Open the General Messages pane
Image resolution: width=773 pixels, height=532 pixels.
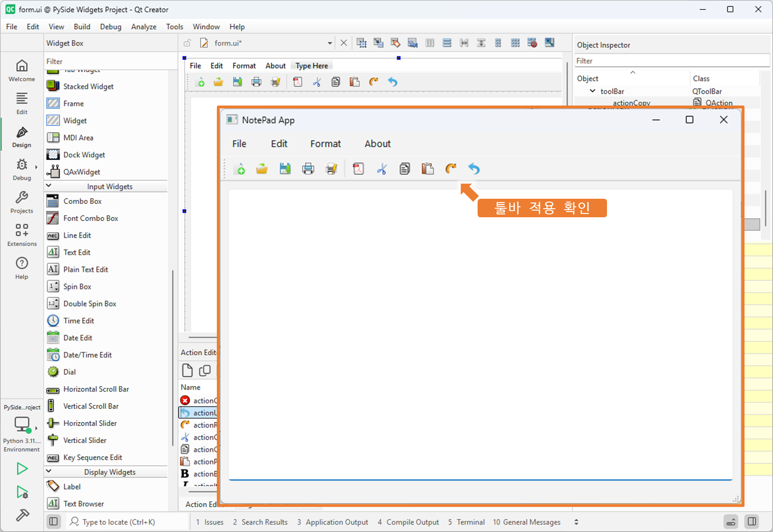tap(527, 522)
